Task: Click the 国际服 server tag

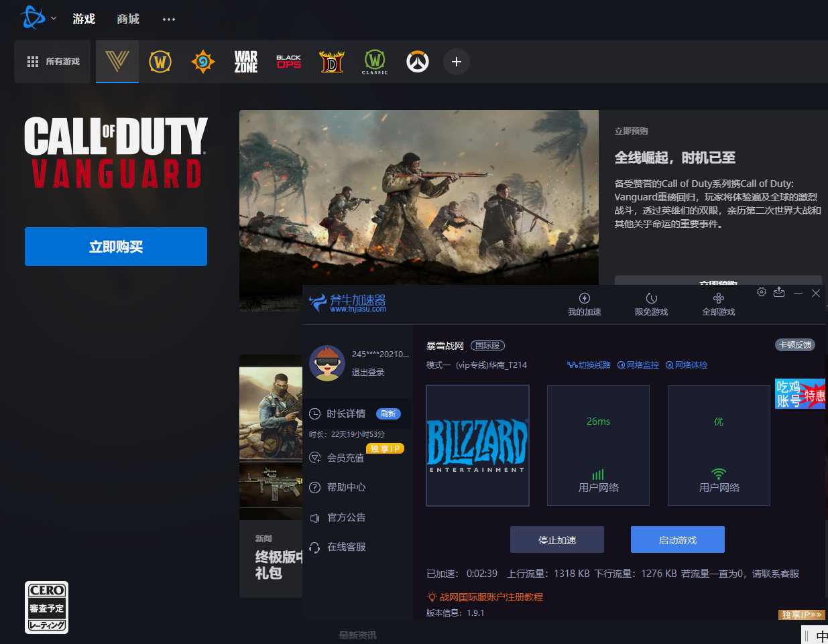Action: [x=487, y=346]
